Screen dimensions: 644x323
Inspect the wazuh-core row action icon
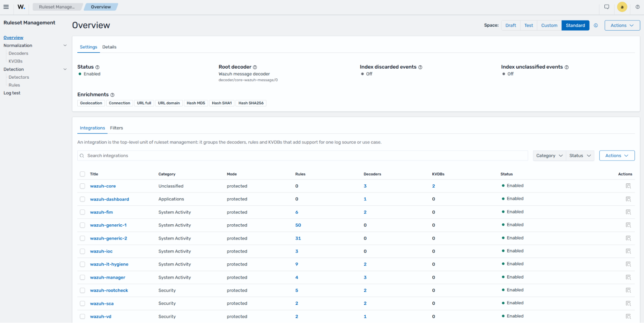tap(628, 186)
